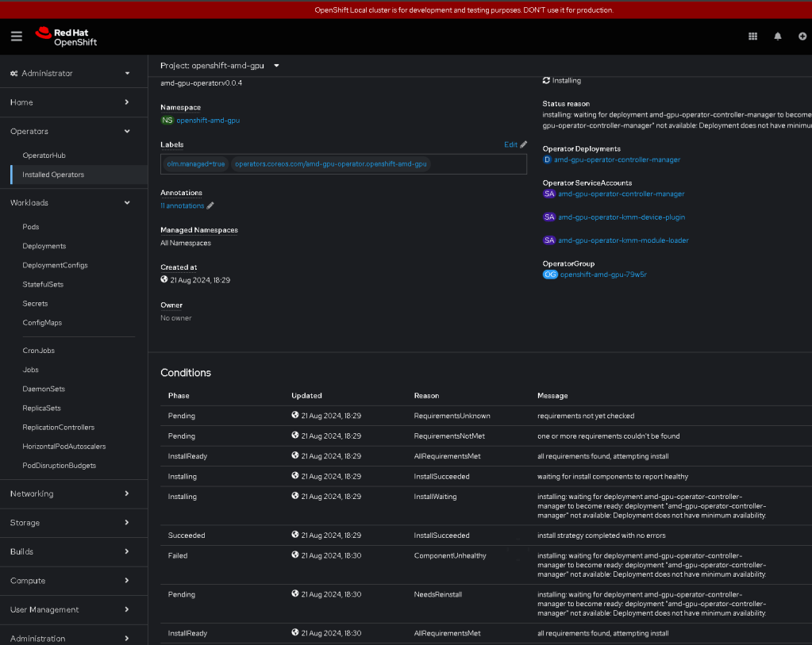Click the D deployment badge icon
This screenshot has width=812, height=645.
(x=547, y=159)
